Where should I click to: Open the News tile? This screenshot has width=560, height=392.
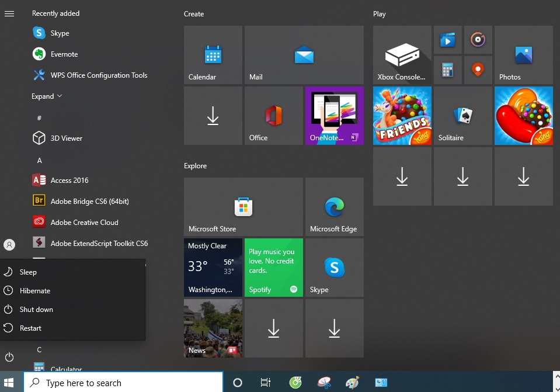coord(213,328)
